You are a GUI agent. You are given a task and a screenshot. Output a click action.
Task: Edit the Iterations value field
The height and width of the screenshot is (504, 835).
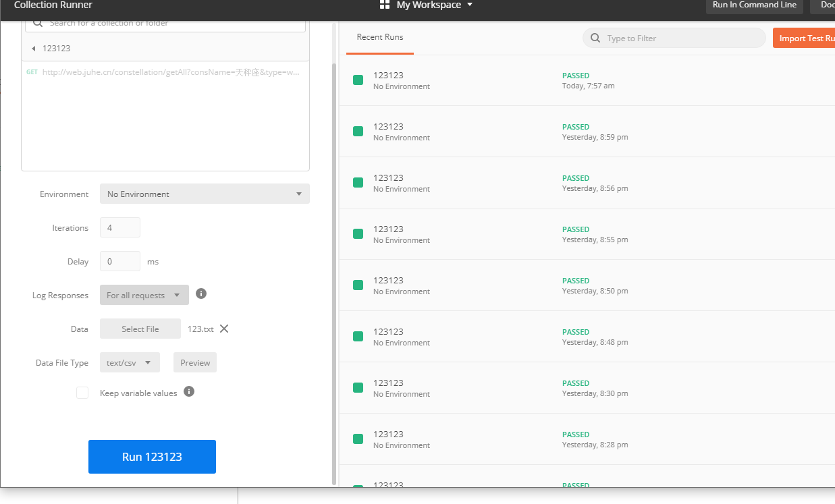tap(120, 228)
